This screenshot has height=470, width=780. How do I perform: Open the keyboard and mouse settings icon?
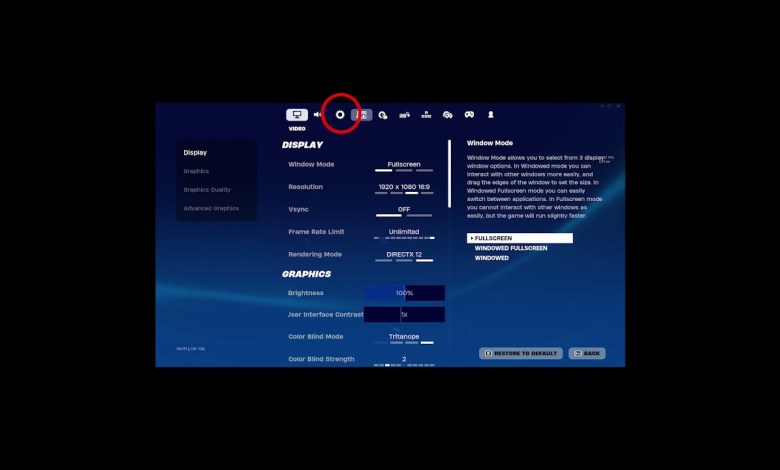404,115
